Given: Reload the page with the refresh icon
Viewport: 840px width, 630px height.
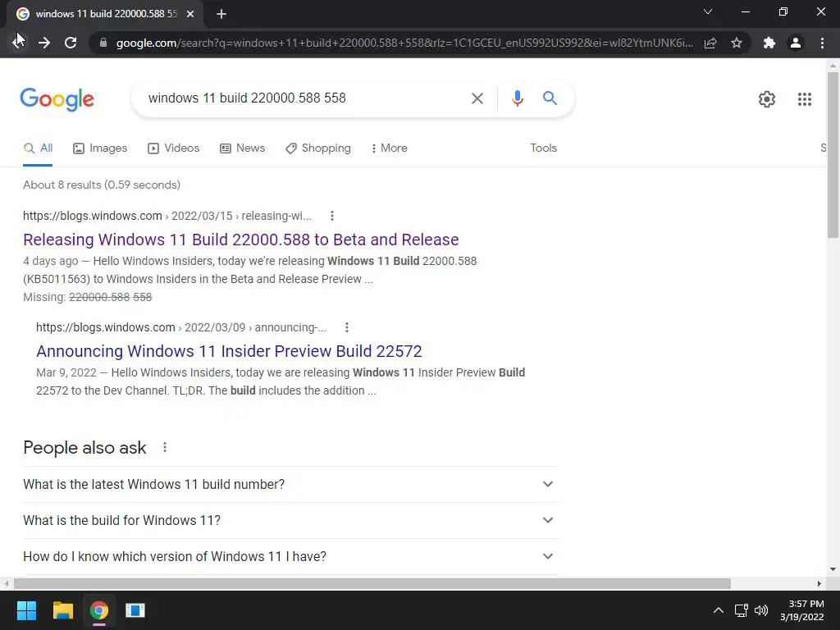Looking at the screenshot, I should [x=71, y=43].
